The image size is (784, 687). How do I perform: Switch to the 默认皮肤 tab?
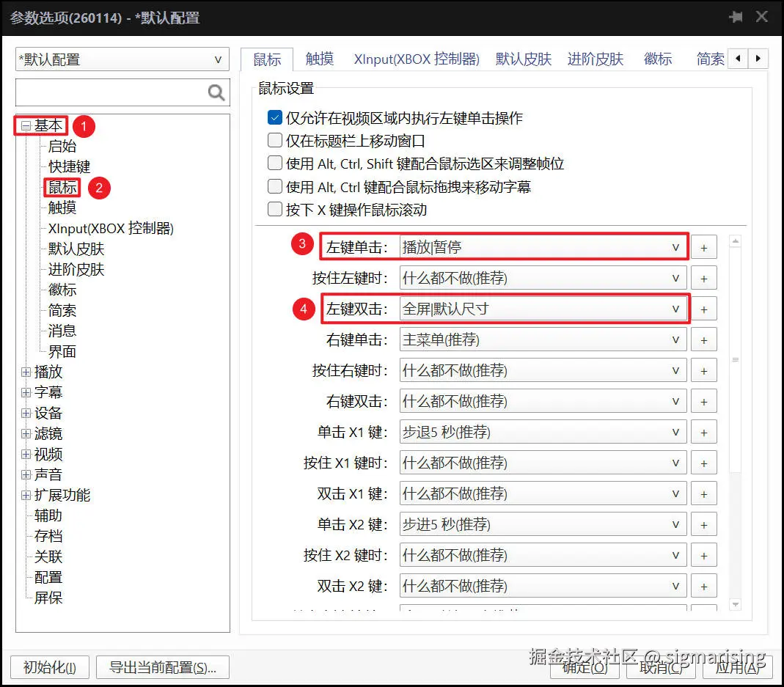522,59
